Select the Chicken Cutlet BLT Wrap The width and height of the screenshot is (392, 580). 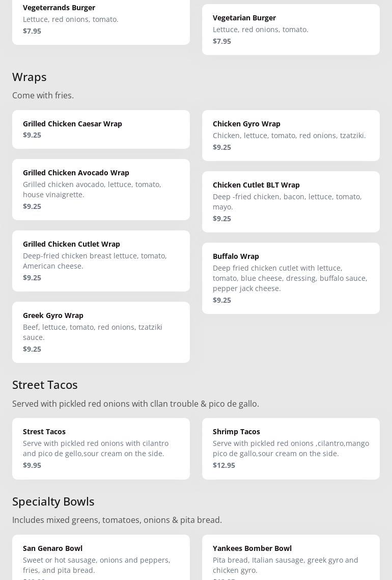291,201
